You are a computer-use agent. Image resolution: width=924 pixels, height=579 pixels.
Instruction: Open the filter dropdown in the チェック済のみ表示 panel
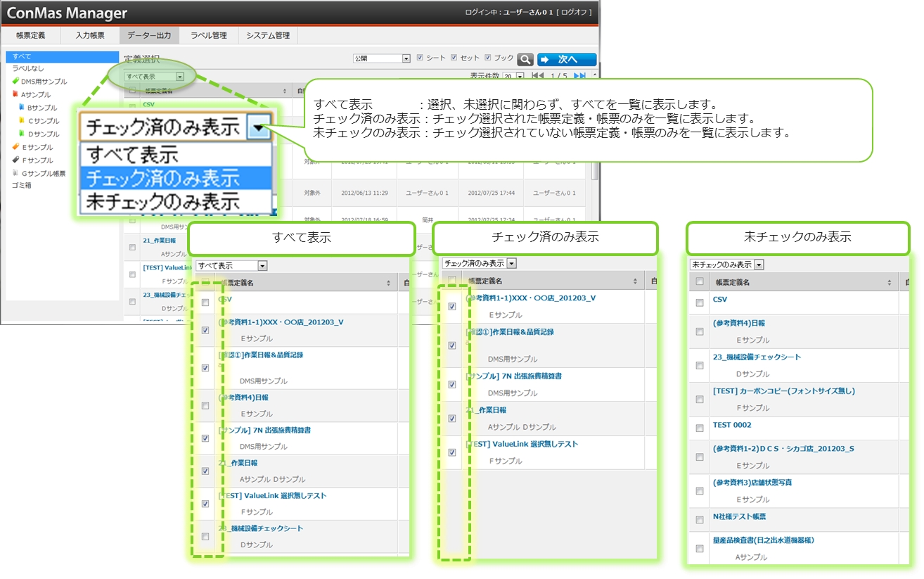(480, 263)
